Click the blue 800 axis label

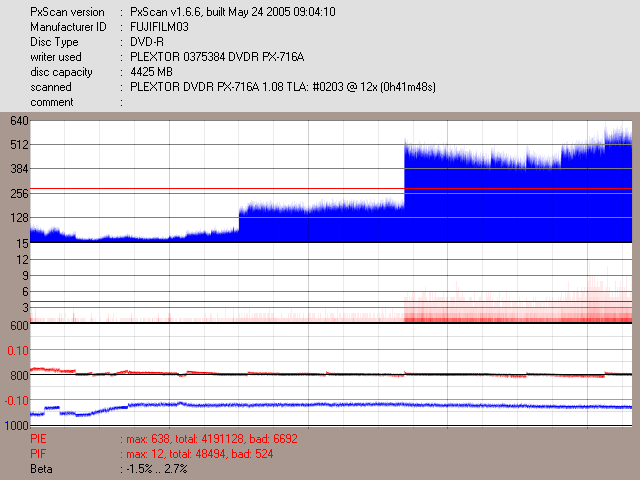(x=19, y=376)
